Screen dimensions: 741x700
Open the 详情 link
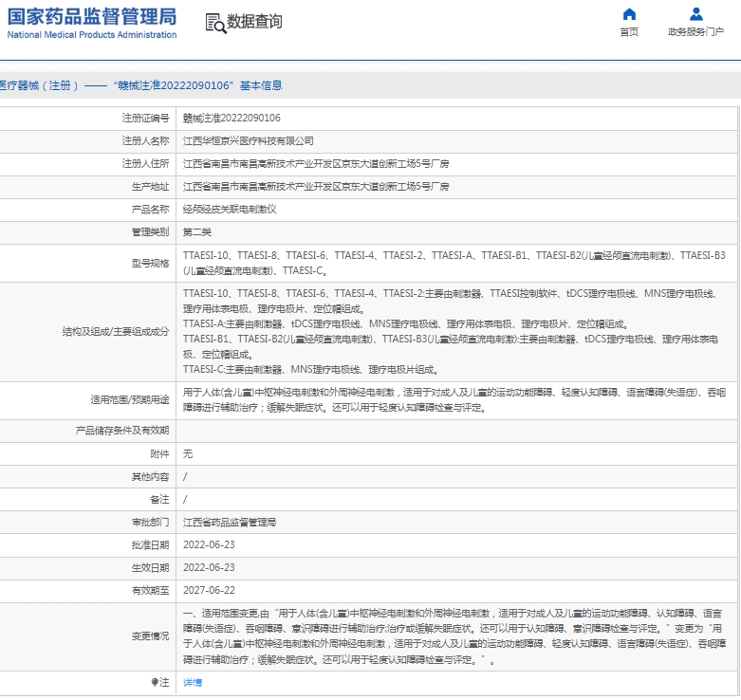193,683
